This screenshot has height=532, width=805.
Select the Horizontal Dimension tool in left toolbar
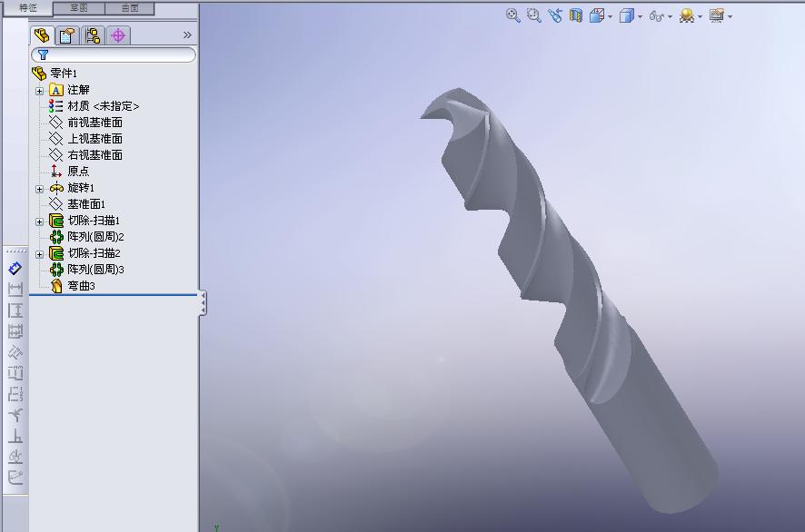(15, 290)
